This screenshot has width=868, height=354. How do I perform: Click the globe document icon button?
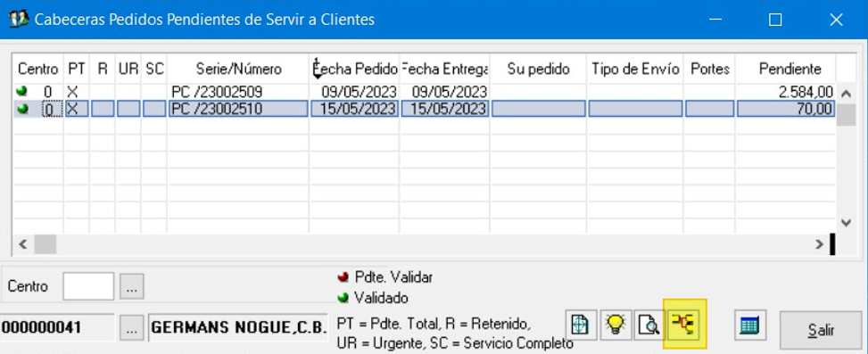click(x=582, y=325)
